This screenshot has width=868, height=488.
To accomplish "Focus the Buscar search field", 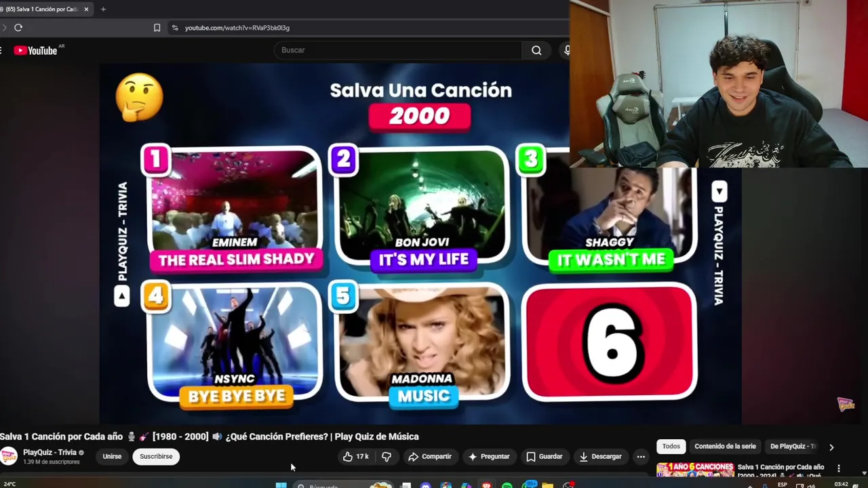I will 398,50.
